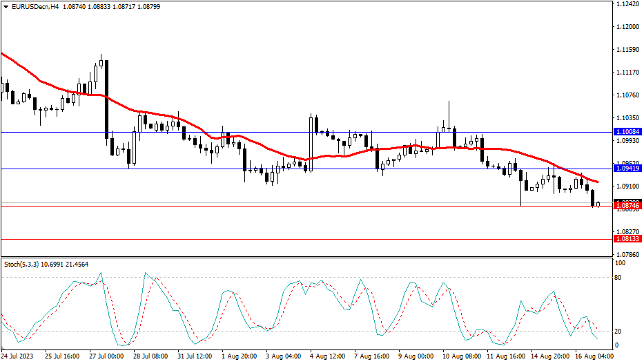Select the blue 1.10084 price label

tap(627, 131)
